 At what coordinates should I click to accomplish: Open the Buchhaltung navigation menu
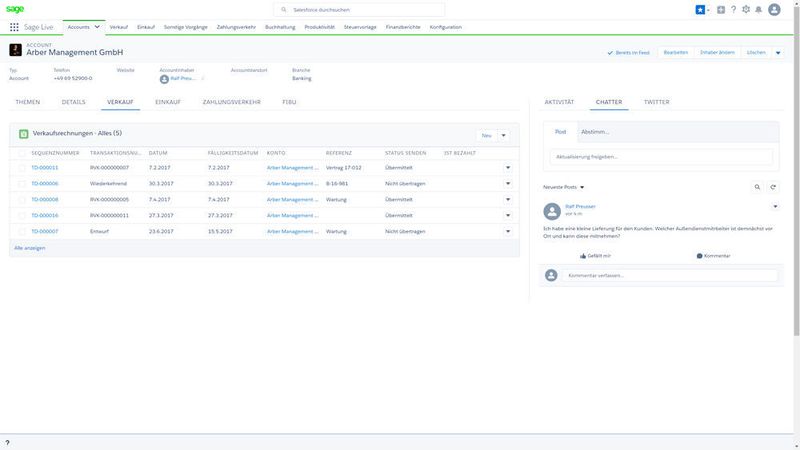[280, 27]
